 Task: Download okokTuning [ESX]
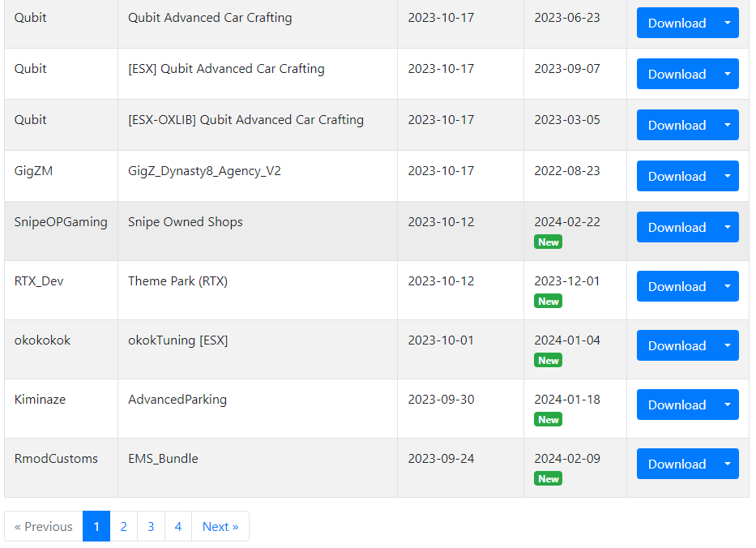[677, 345]
